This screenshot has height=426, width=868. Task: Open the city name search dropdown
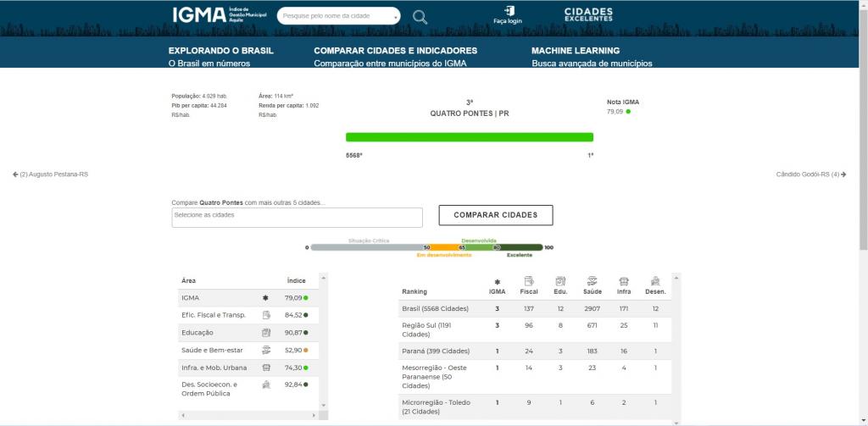tap(339, 16)
